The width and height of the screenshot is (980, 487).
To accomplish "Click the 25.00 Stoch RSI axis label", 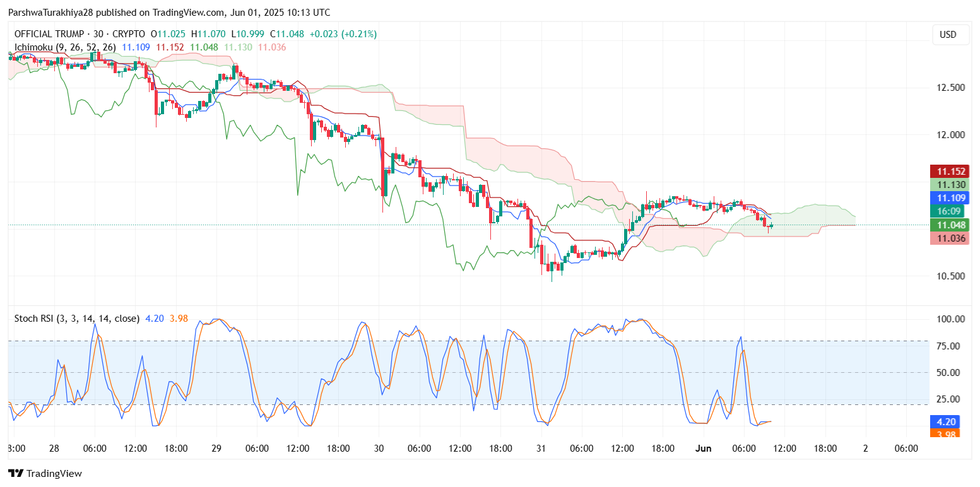I will (950, 399).
